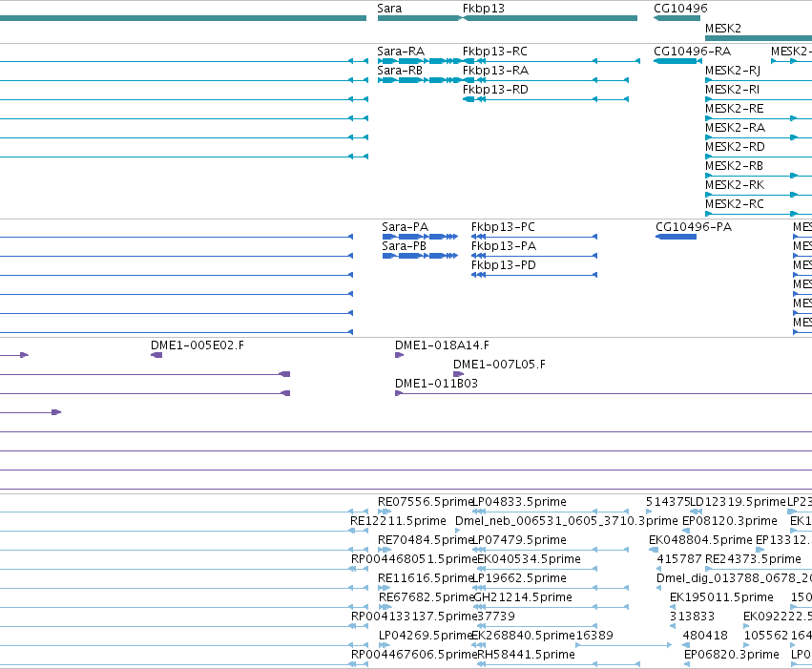Select the DME1-018A14.F feature

[399, 355]
